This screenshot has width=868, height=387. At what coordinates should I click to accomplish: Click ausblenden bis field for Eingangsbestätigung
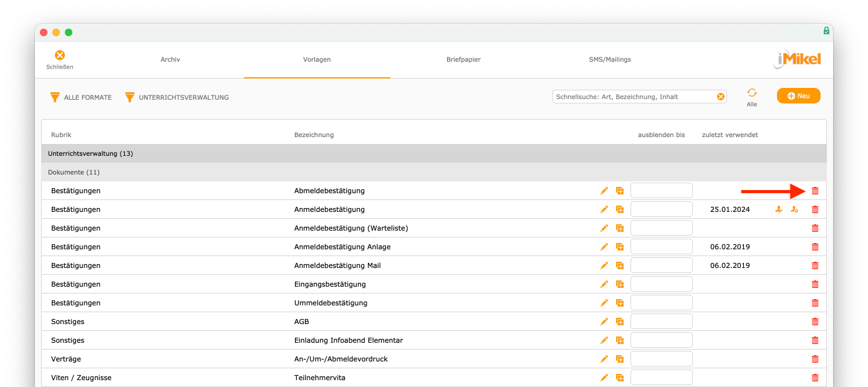(662, 284)
